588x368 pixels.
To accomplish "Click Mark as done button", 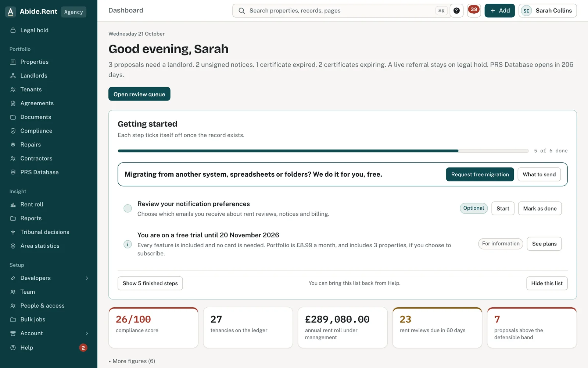I will click(540, 209).
